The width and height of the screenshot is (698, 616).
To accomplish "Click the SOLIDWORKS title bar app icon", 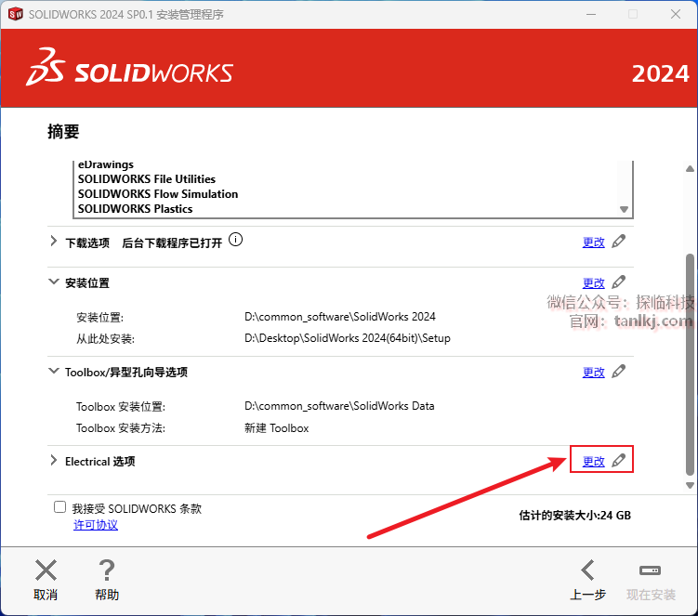I will click(15, 14).
